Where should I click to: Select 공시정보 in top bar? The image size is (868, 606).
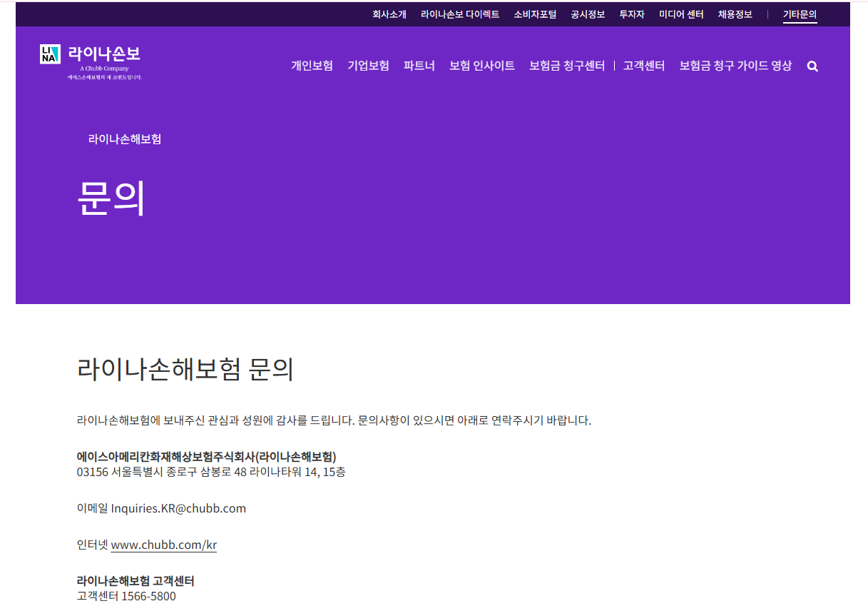588,14
